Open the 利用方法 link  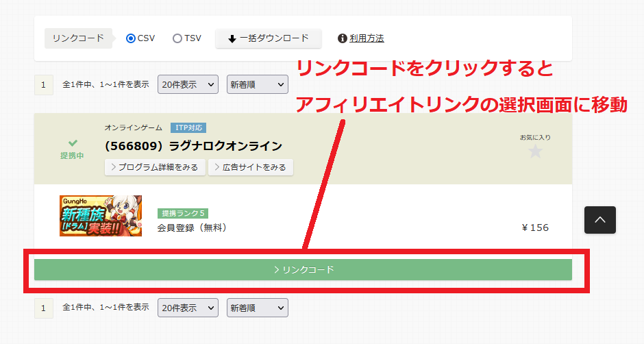(367, 38)
